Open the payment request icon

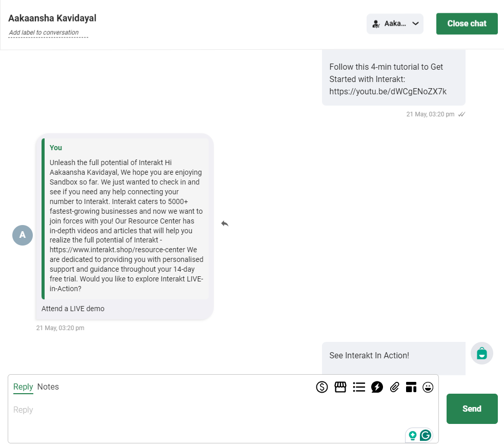pyautogui.click(x=322, y=387)
